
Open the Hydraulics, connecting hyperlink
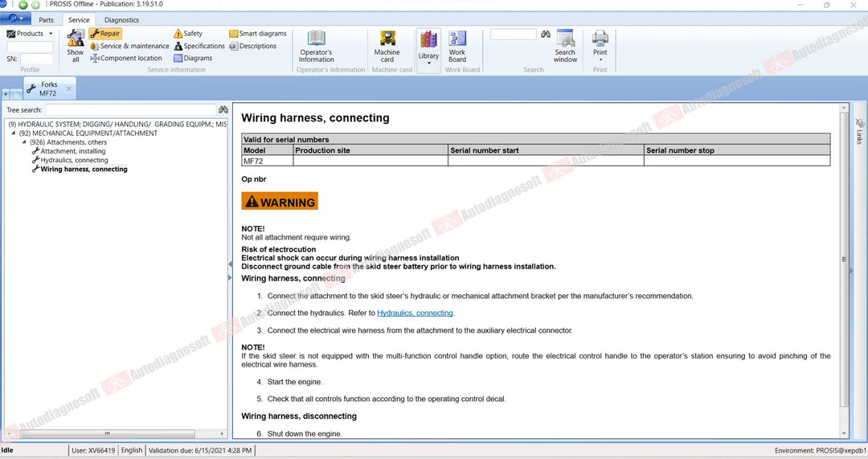coord(415,313)
